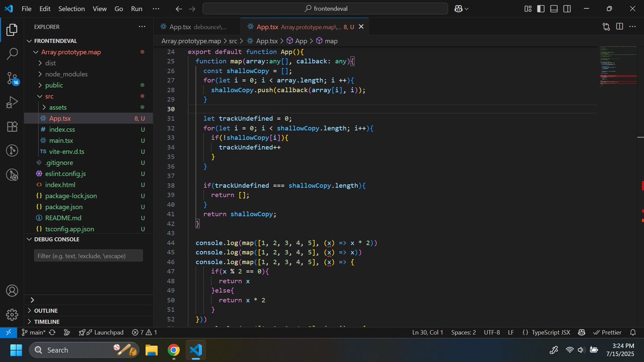The image size is (644, 362).
Task: Open the GitLens Inspect activity bar icon
Action: click(x=12, y=175)
